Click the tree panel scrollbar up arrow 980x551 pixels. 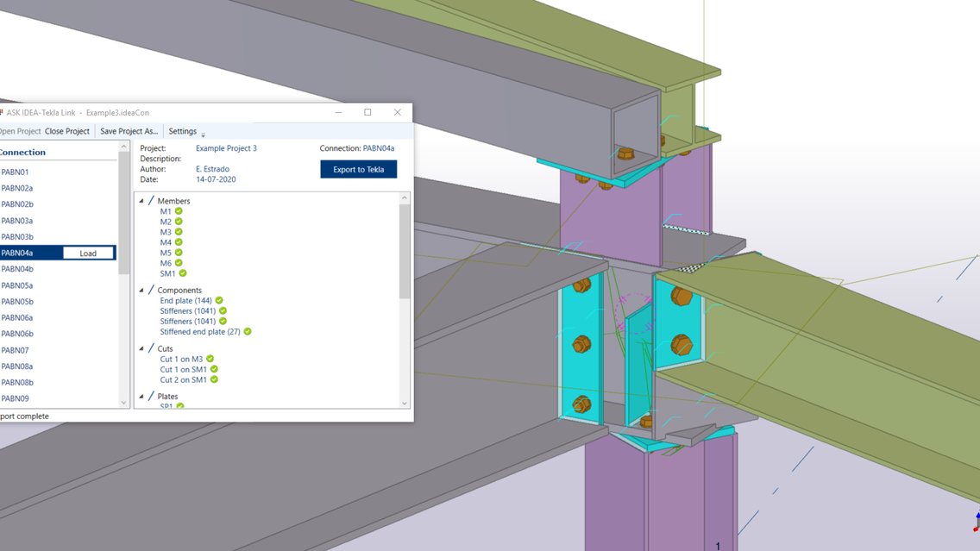pos(405,197)
